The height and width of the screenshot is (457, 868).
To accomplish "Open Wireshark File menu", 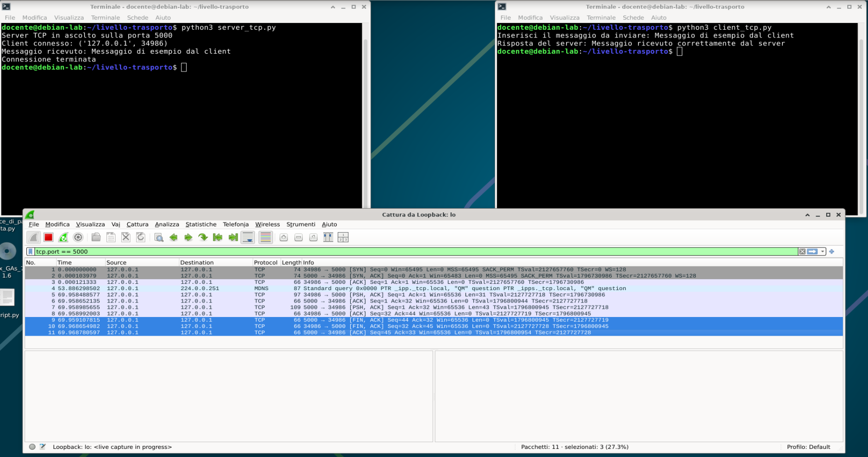I will click(34, 224).
